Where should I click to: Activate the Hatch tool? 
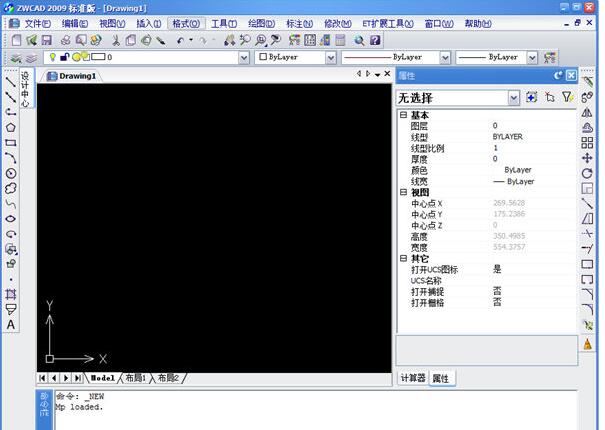point(10,294)
